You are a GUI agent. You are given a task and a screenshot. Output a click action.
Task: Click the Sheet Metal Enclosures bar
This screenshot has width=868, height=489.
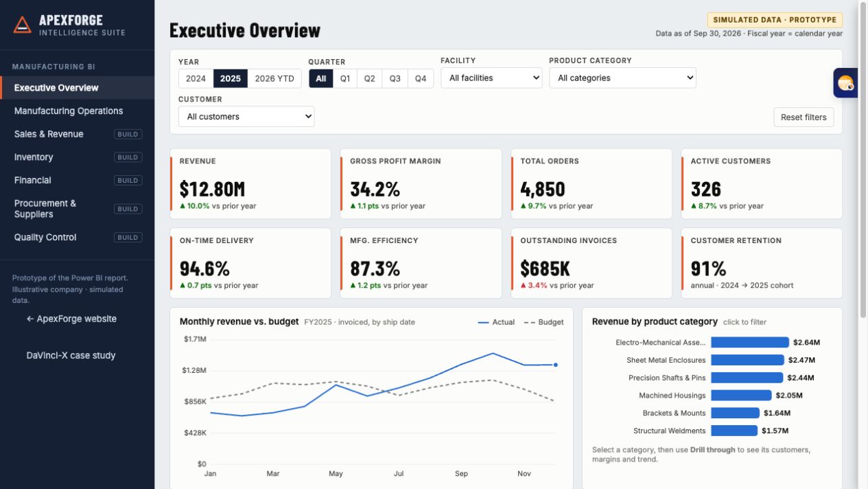(x=747, y=360)
